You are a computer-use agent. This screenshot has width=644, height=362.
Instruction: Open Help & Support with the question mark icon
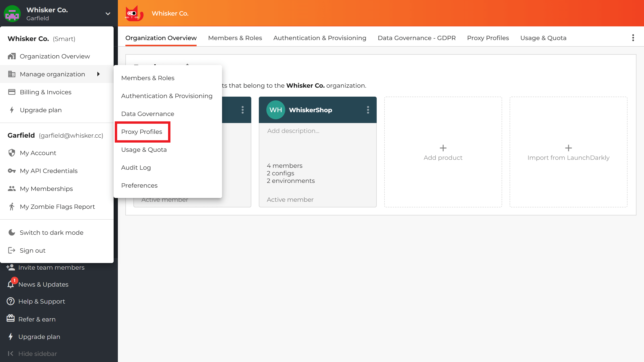11,301
